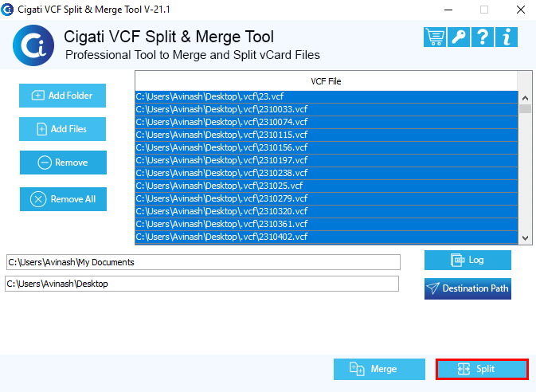Screen dimensions: 536x392
Task: Select the row 2310033.vcf
Action: [x=327, y=109]
